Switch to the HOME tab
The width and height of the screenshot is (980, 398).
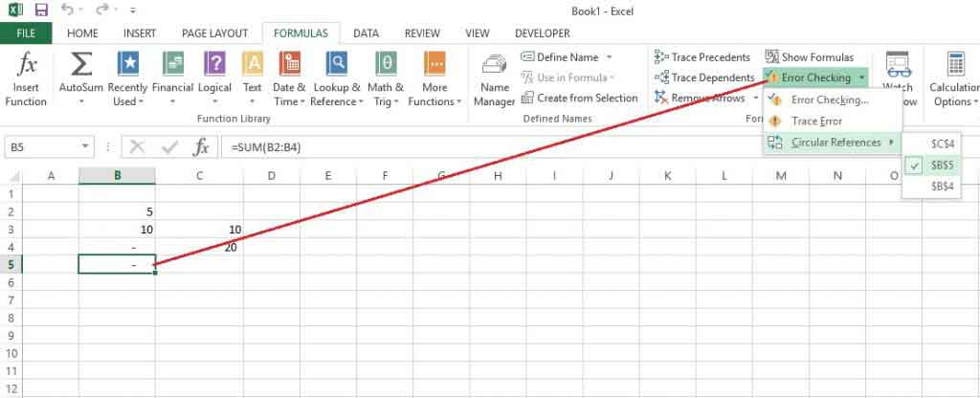(82, 33)
